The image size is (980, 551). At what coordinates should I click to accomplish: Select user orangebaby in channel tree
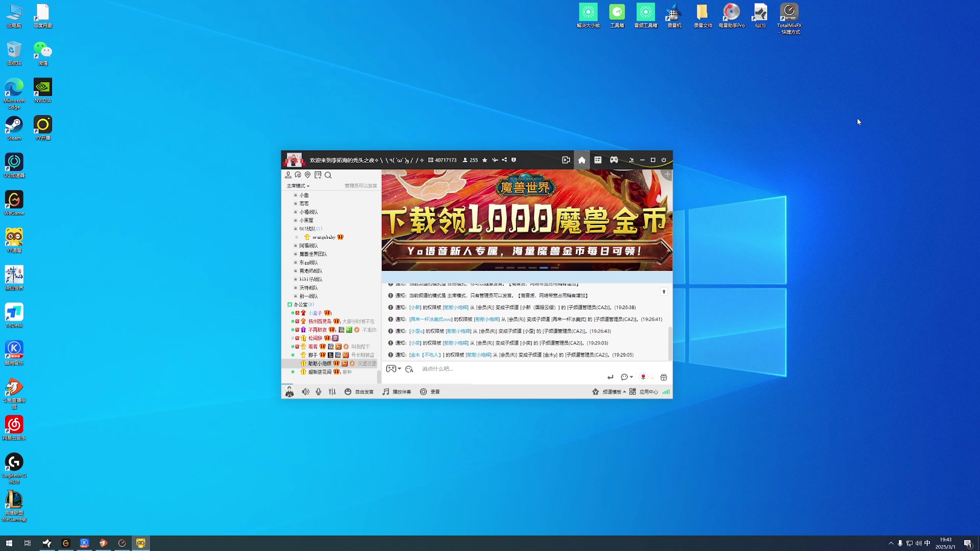(x=324, y=237)
